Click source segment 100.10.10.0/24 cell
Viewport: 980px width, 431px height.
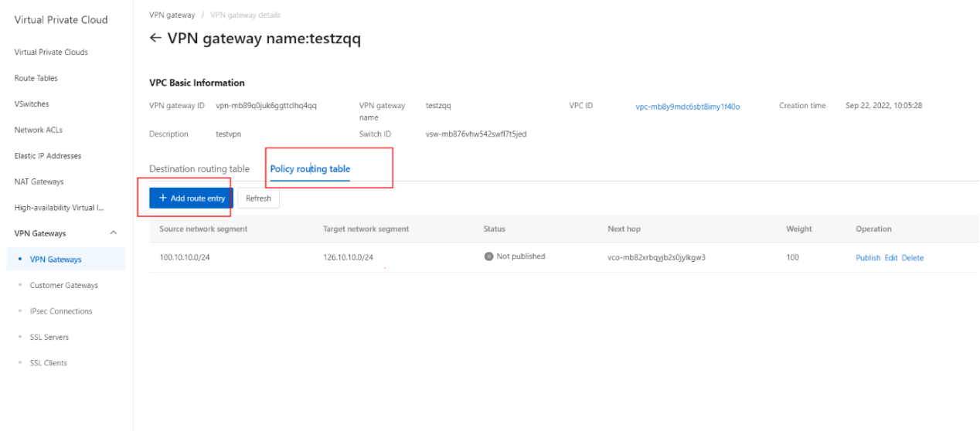[x=185, y=257]
